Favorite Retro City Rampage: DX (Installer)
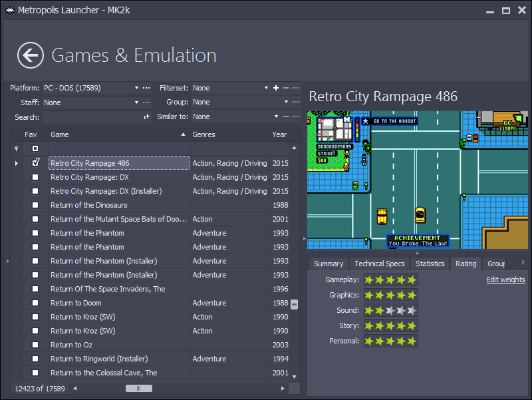Viewport: 532px width, 400px height. coord(35,191)
